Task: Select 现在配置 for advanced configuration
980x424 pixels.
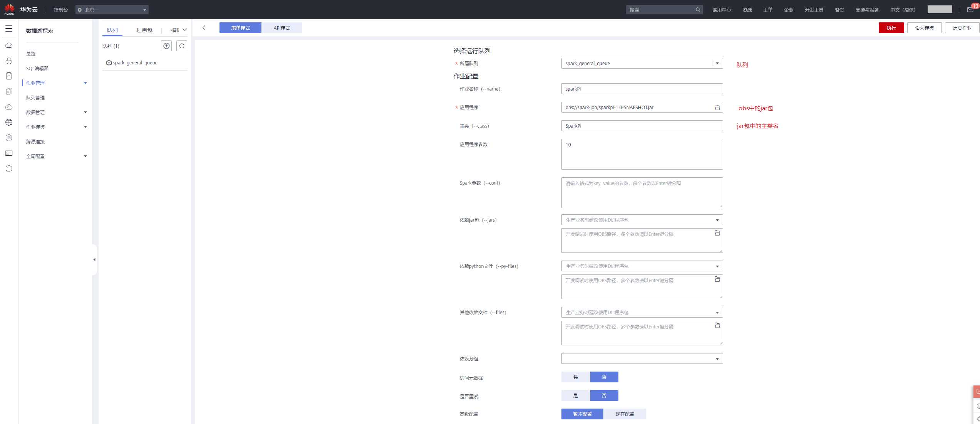Action: [x=625, y=414]
